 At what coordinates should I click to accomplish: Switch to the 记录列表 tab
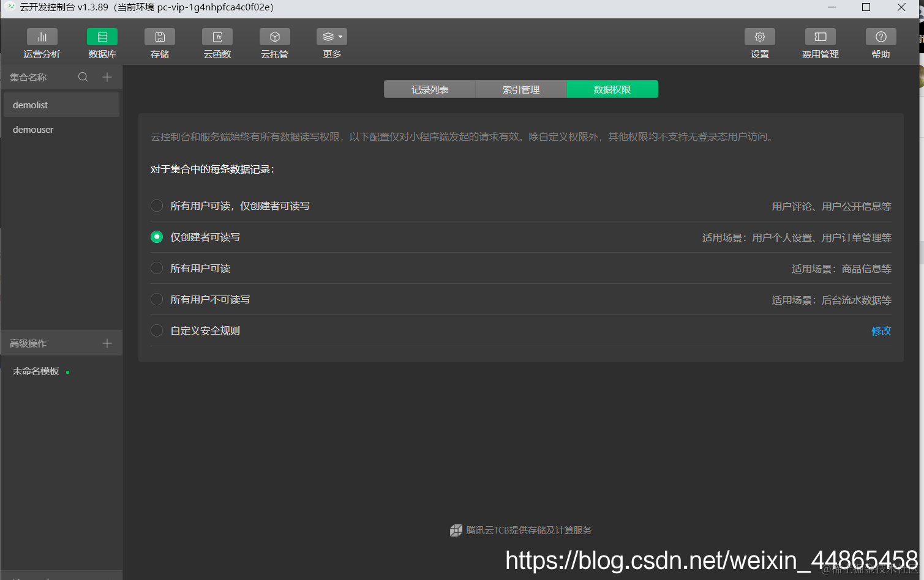pyautogui.click(x=430, y=89)
